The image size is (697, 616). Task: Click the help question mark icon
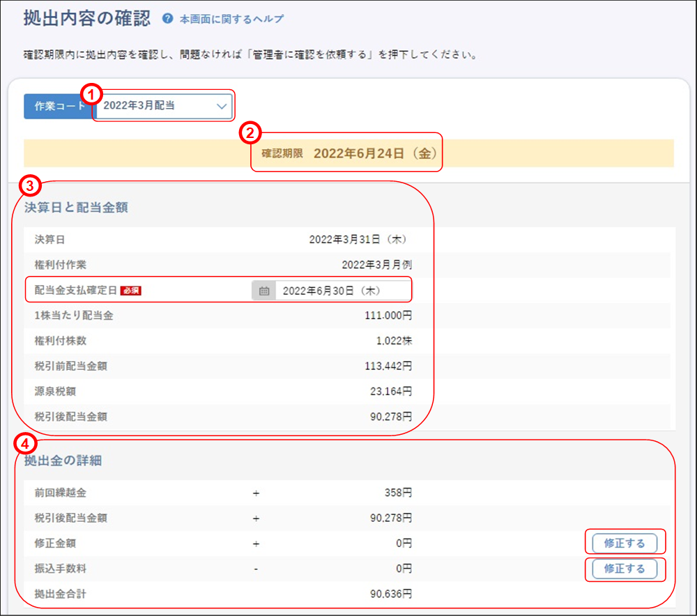point(167,20)
